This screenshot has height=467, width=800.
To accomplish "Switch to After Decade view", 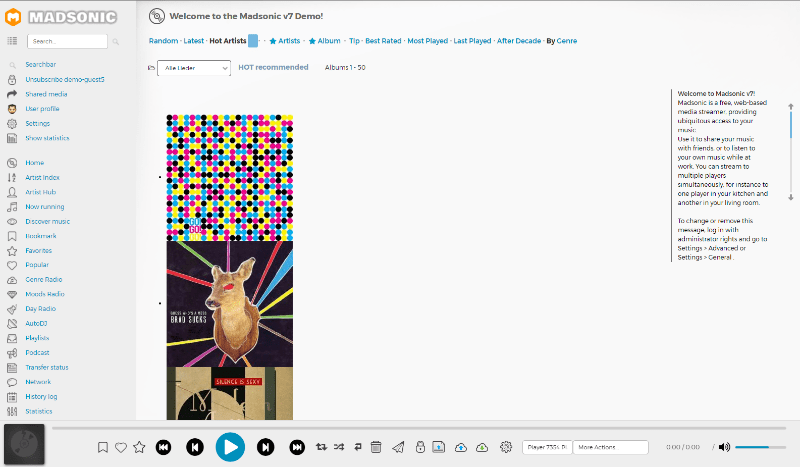I will pos(519,41).
